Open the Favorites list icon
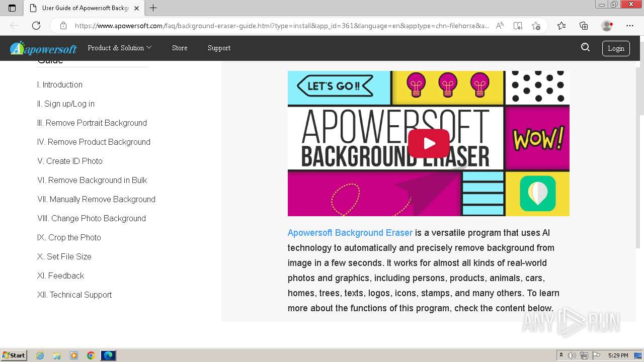The width and height of the screenshot is (644, 362). coord(561,26)
